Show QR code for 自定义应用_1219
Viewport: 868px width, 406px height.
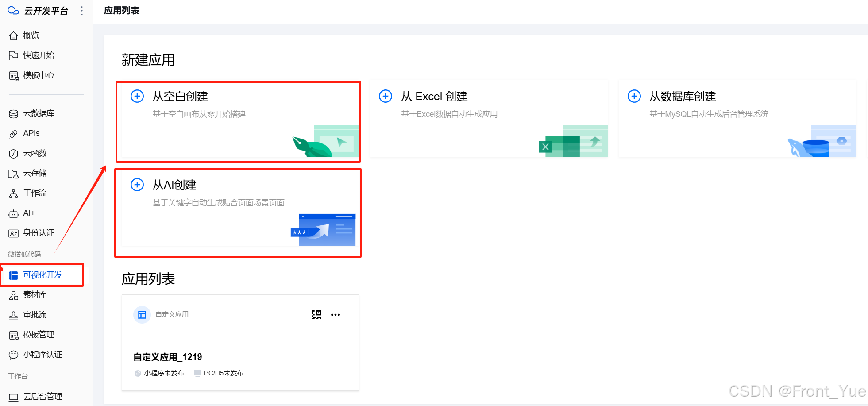(x=316, y=315)
